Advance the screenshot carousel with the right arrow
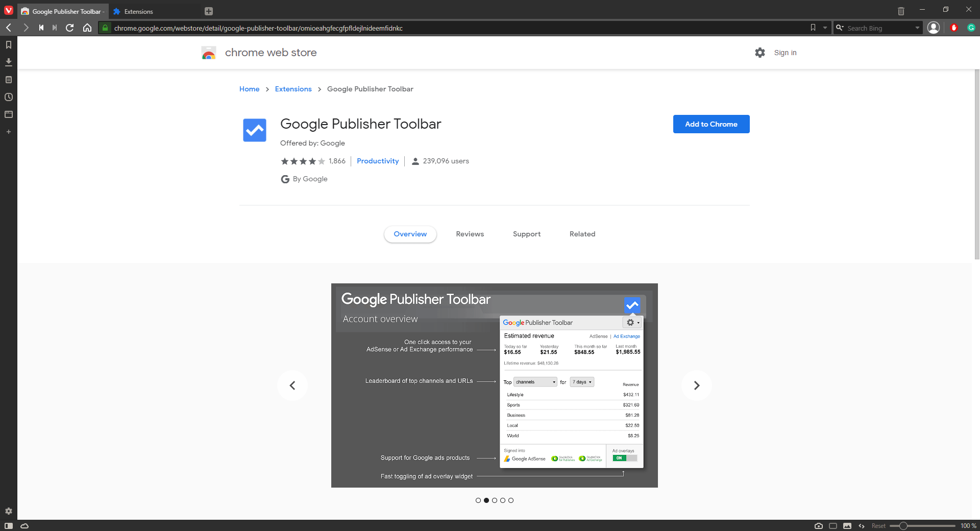The image size is (980, 531). pyautogui.click(x=696, y=385)
